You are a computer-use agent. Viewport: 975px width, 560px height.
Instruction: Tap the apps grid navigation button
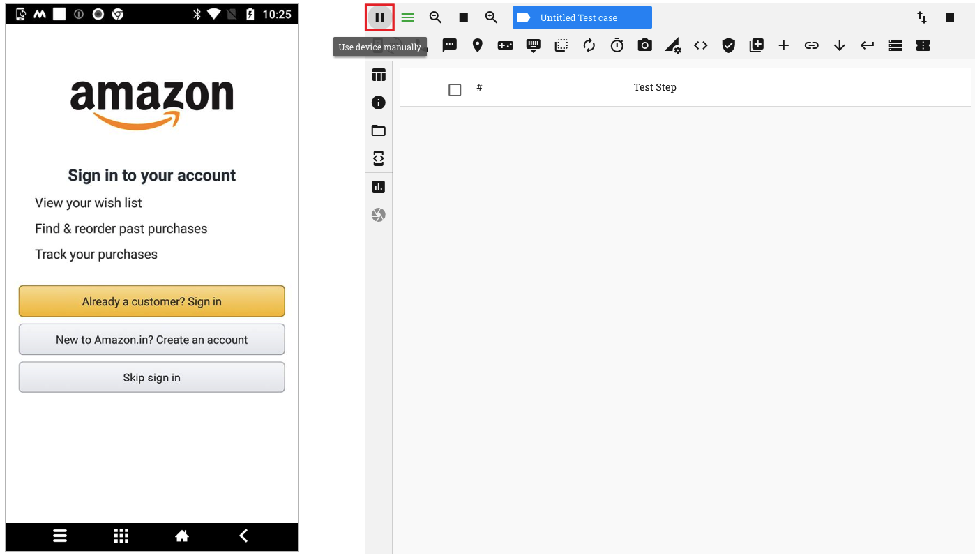tap(121, 536)
